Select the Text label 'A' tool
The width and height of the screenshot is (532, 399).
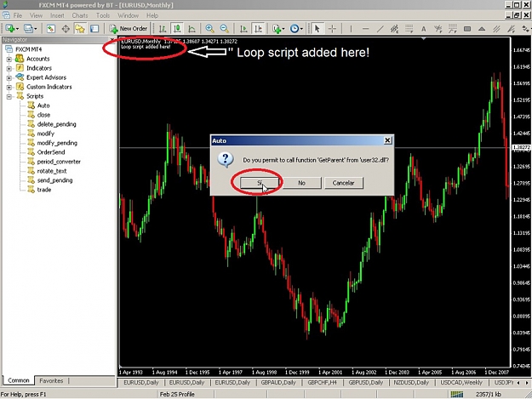tap(423, 29)
